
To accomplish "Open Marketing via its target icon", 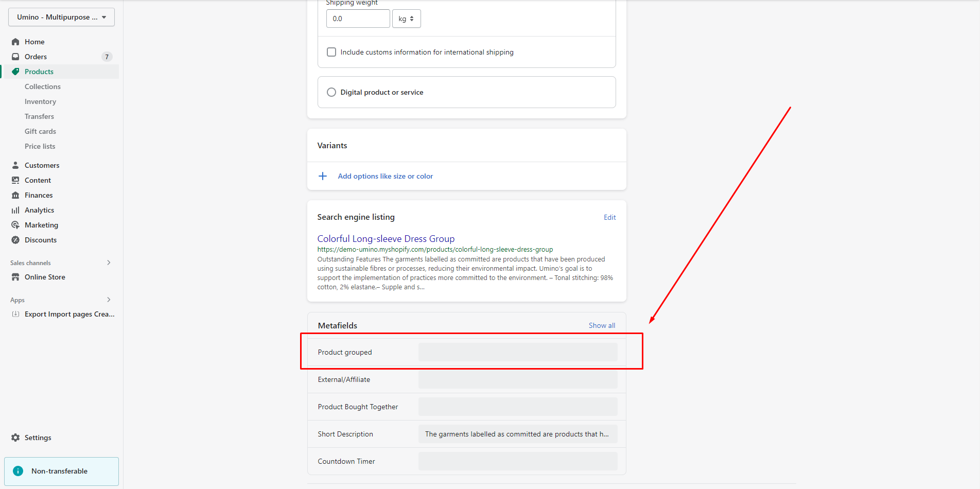I will (15, 225).
